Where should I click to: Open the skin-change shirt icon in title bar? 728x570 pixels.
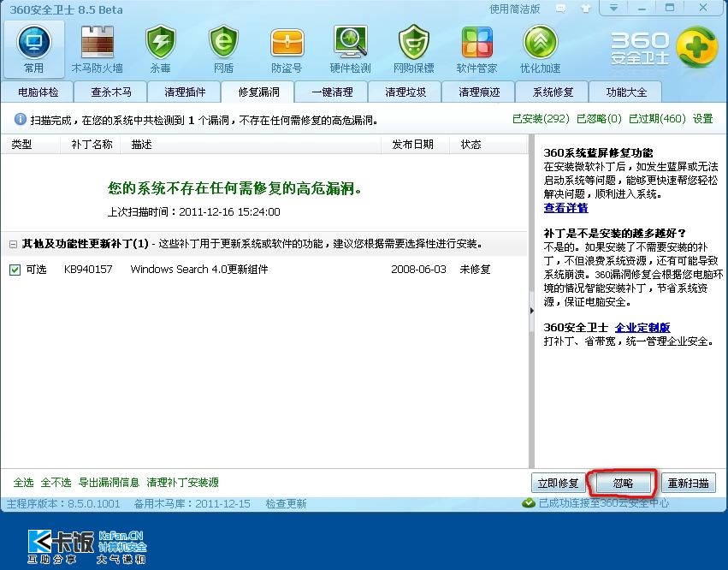pyautogui.click(x=585, y=9)
